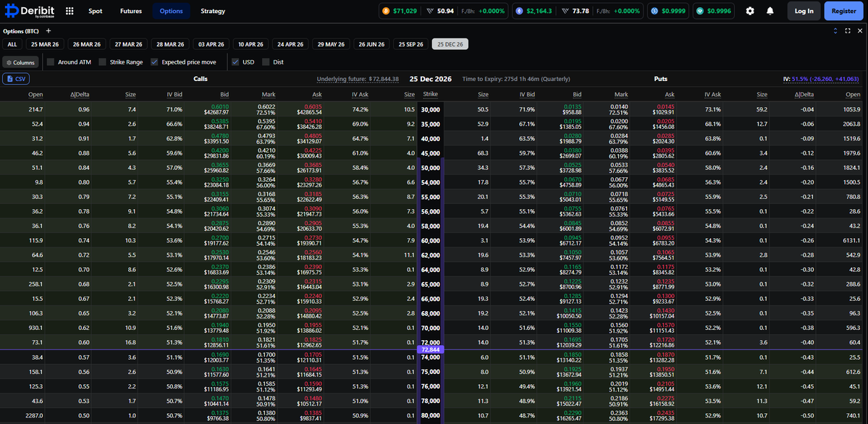Select the 25 SEP 26 expiry
The width and height of the screenshot is (868, 424).
pyautogui.click(x=411, y=44)
